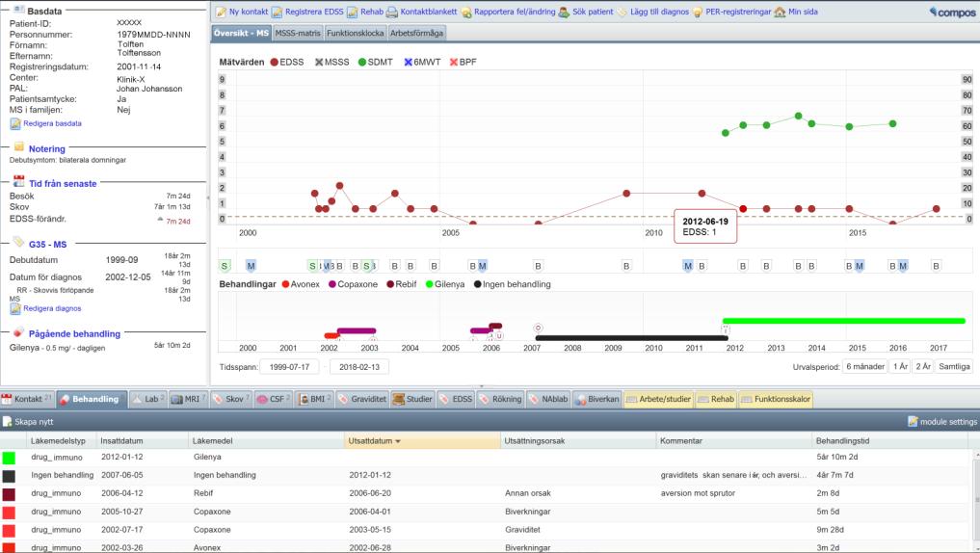Toggle Rebif in Behandlingar legend
The height and width of the screenshot is (553, 980).
click(x=401, y=284)
